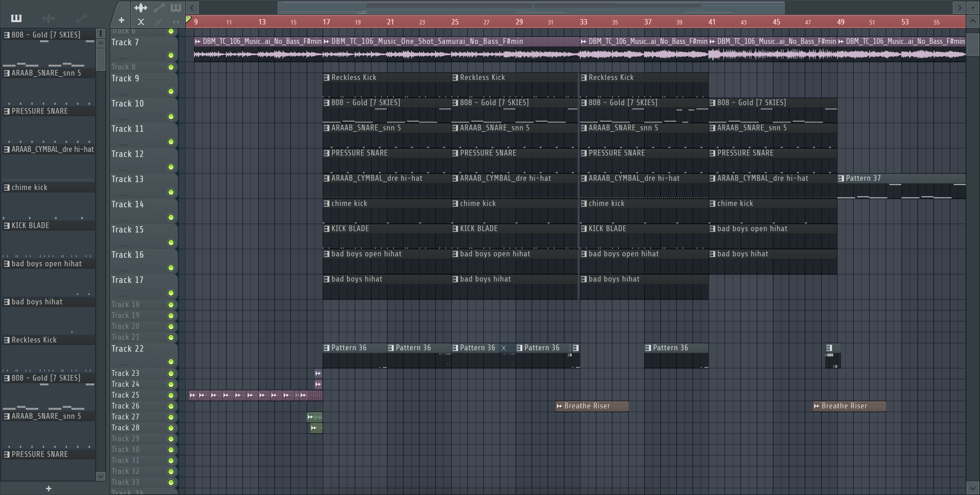Click the playlist vertical scroll up arrow
The height and width of the screenshot is (495, 980).
(x=973, y=22)
